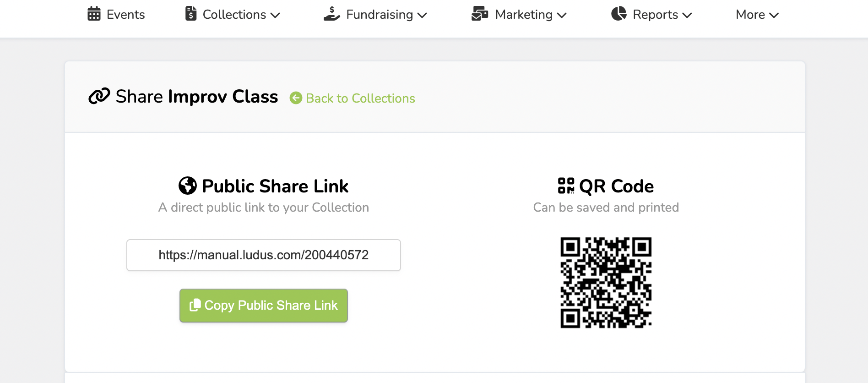Screen dimensions: 868x383
Task: Click the QR code image
Action: tap(606, 282)
